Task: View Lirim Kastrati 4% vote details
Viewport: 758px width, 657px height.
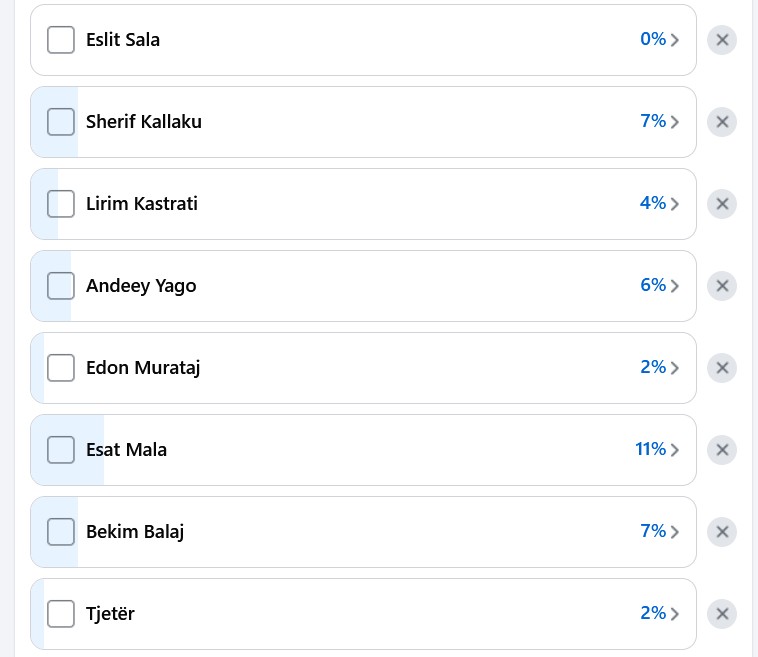Action: point(653,204)
